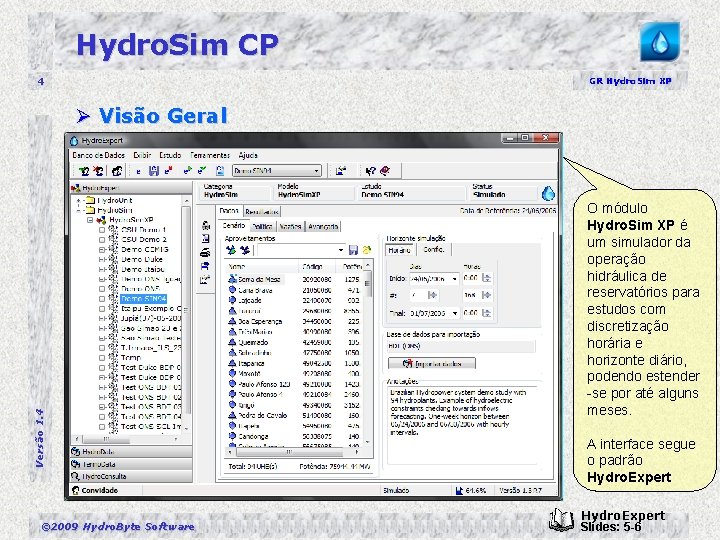Click the toolbar icon with green check mark
The width and height of the screenshot is (720, 540).
pos(202,170)
